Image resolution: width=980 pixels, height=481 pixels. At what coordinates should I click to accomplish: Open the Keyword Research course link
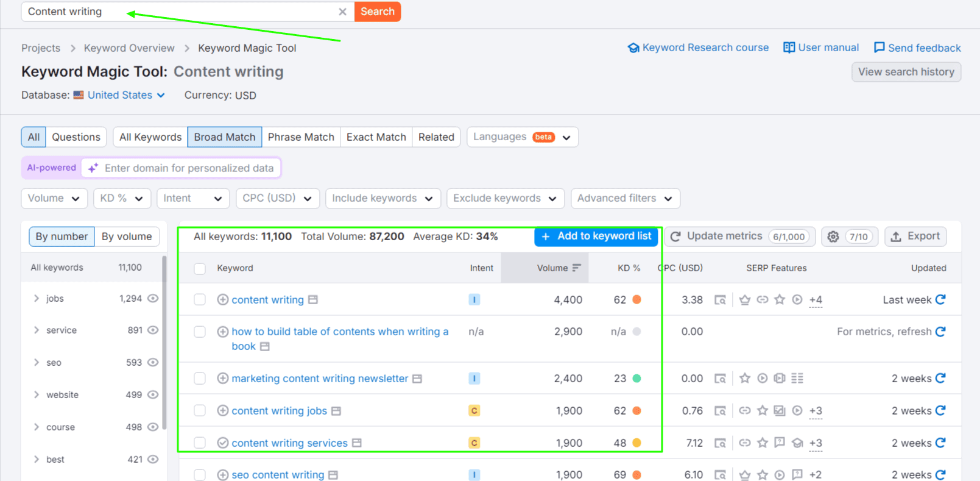click(x=698, y=48)
